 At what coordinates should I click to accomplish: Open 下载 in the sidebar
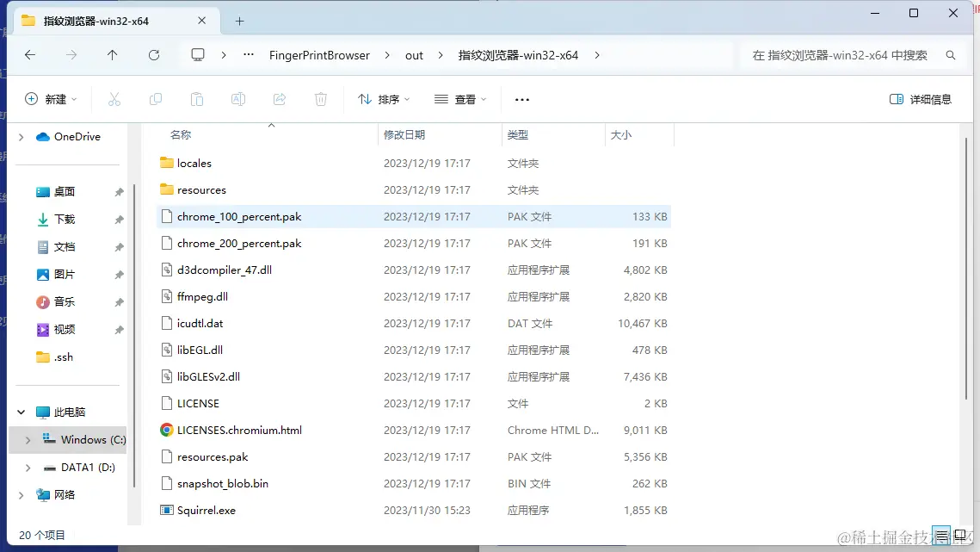(x=64, y=219)
